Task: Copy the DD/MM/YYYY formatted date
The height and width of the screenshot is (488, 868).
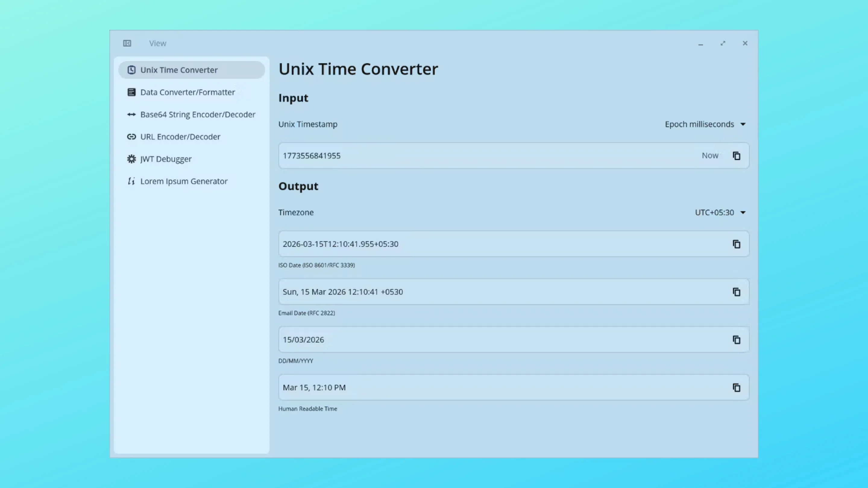Action: (x=736, y=340)
